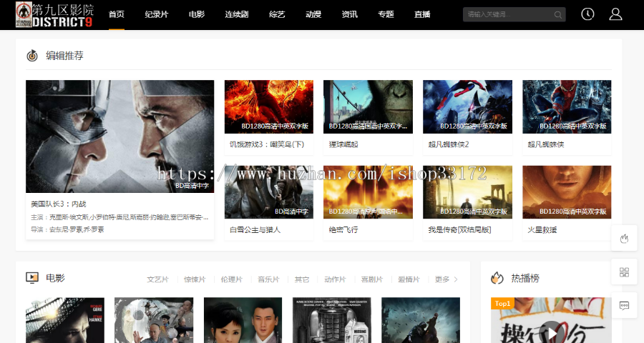
Task: Click the 火星救援 title link
Action: pos(542,230)
